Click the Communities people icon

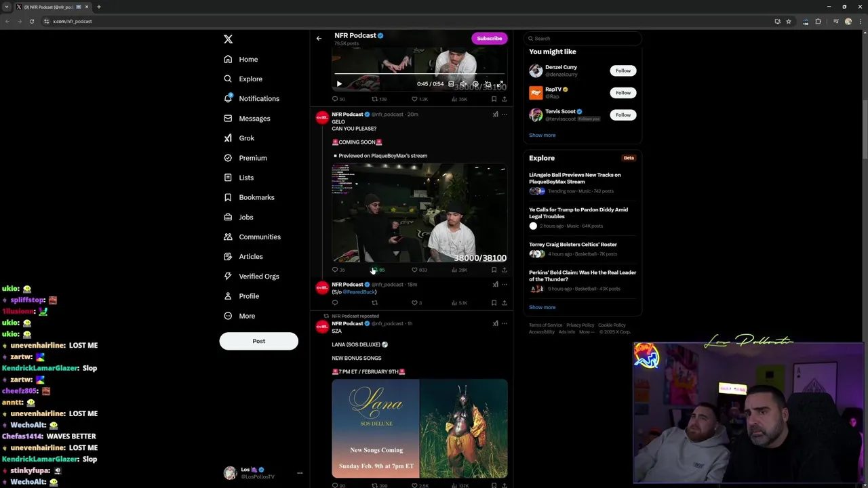point(228,237)
